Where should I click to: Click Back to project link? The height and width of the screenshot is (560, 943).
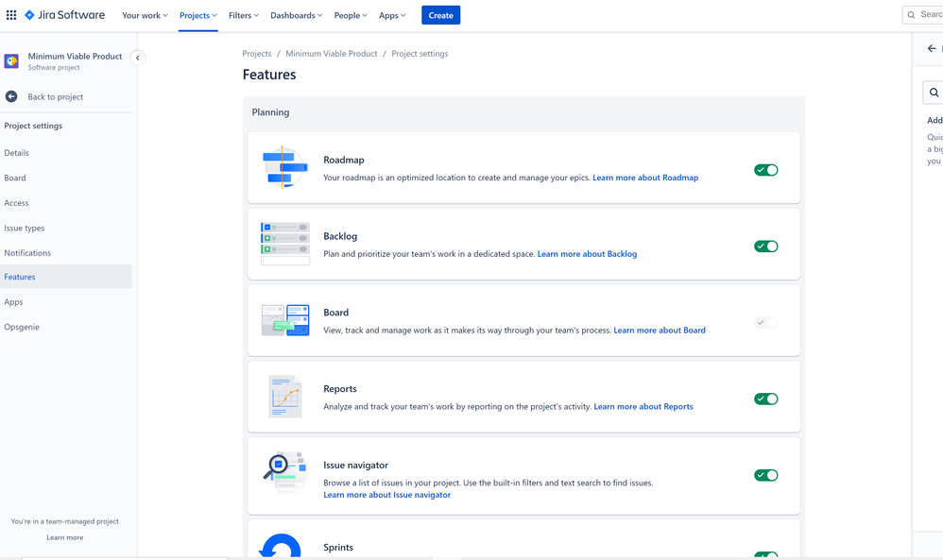pyautogui.click(x=56, y=96)
